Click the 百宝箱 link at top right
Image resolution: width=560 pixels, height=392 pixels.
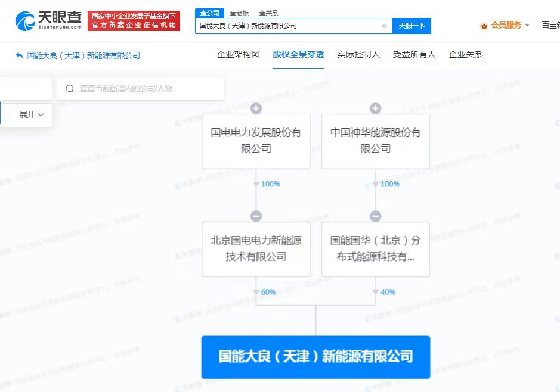[x=550, y=26]
